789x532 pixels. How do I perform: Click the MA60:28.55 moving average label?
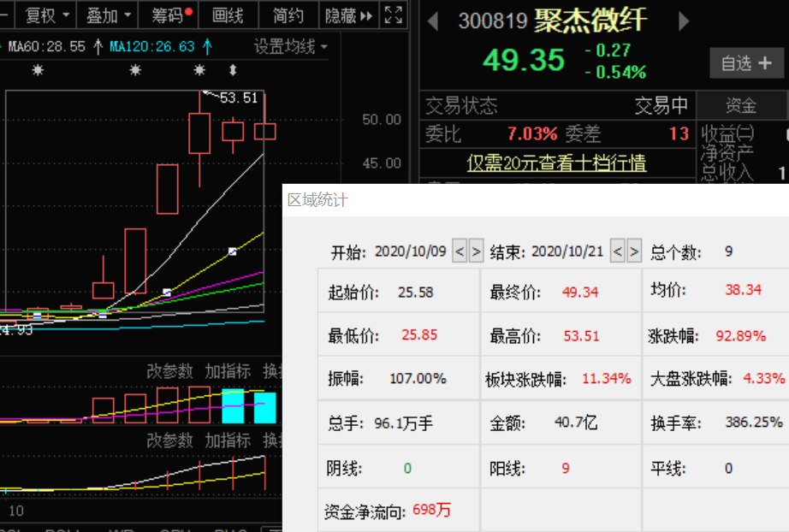pyautogui.click(x=47, y=47)
